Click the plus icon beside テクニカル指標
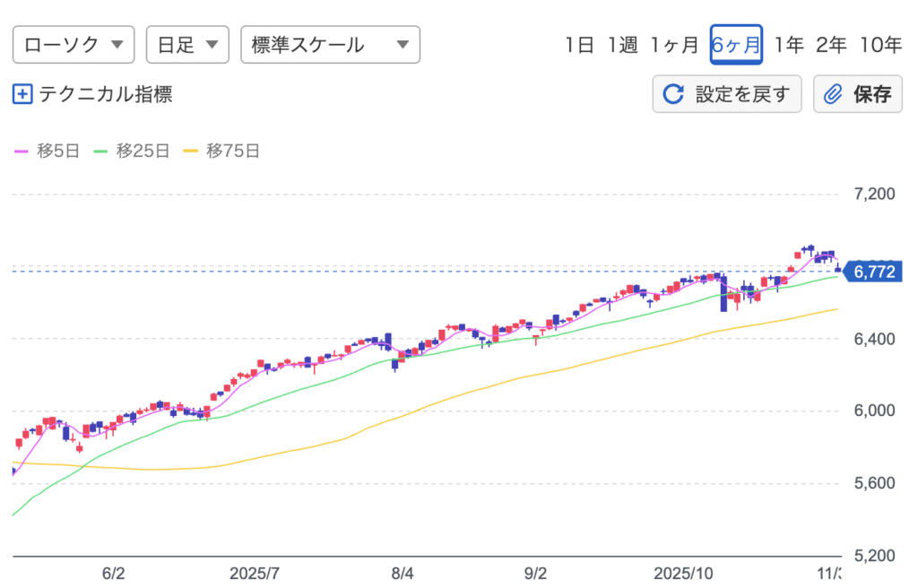The image size is (918, 588). click(22, 94)
